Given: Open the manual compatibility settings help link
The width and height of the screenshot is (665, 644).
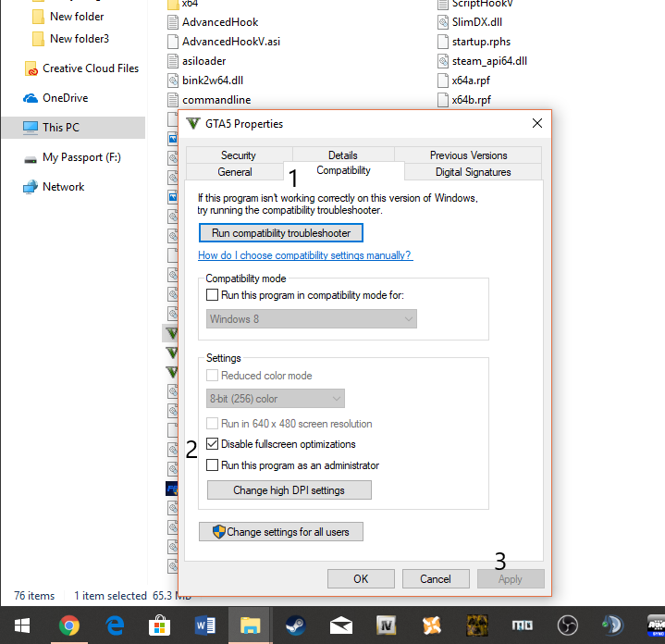Looking at the screenshot, I should point(305,255).
